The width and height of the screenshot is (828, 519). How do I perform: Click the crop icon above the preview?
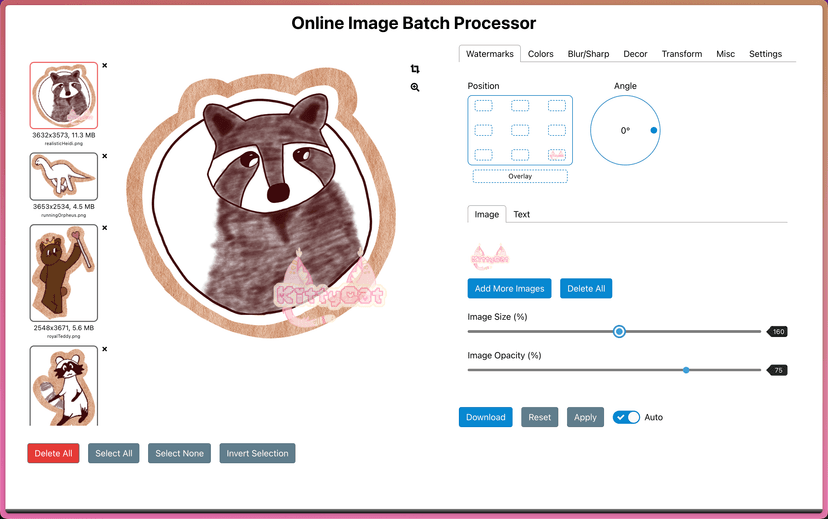(415, 69)
